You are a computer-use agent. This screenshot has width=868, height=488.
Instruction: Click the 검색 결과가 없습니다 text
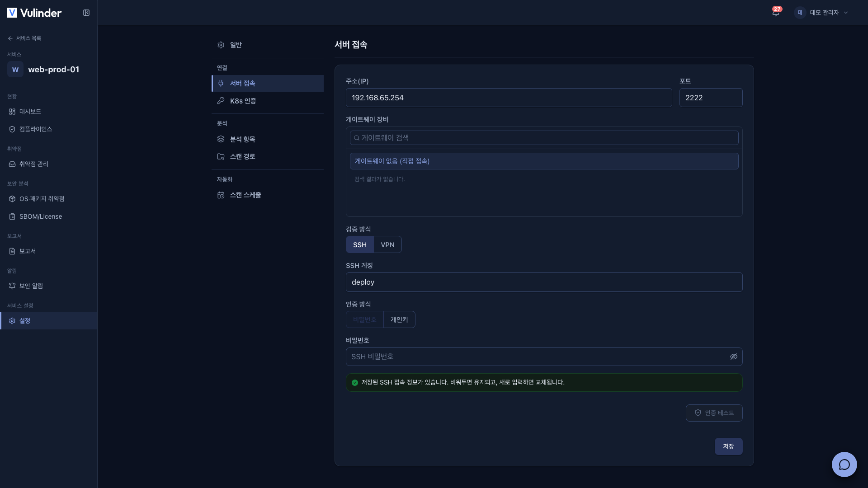click(379, 179)
